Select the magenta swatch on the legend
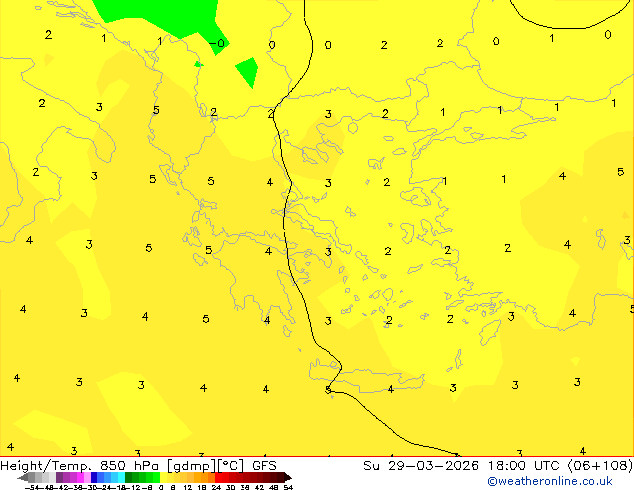Image resolution: width=634 pixels, height=490 pixels. (80, 477)
